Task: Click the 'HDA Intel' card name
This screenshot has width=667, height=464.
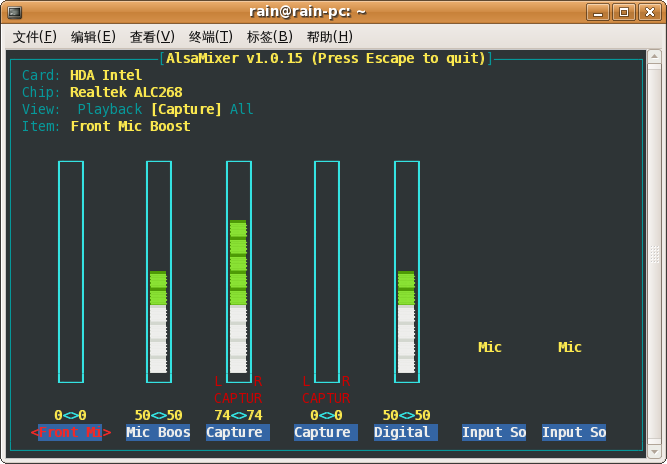Action: click(x=106, y=75)
